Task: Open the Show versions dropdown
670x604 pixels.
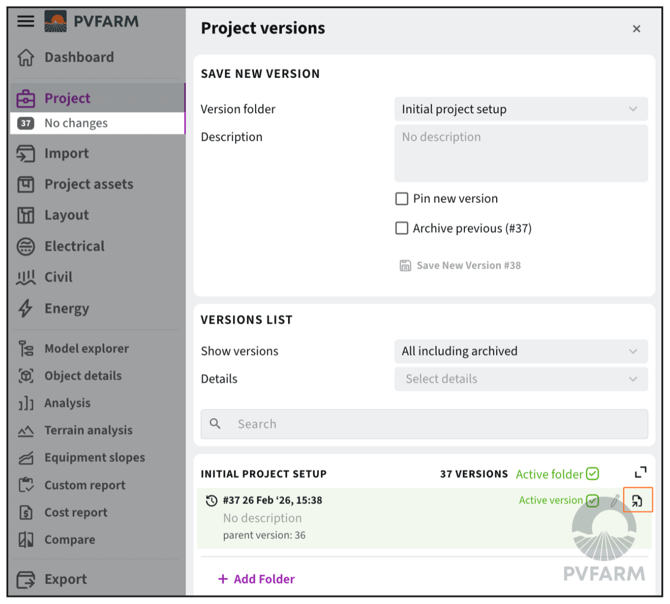Action: (x=520, y=351)
